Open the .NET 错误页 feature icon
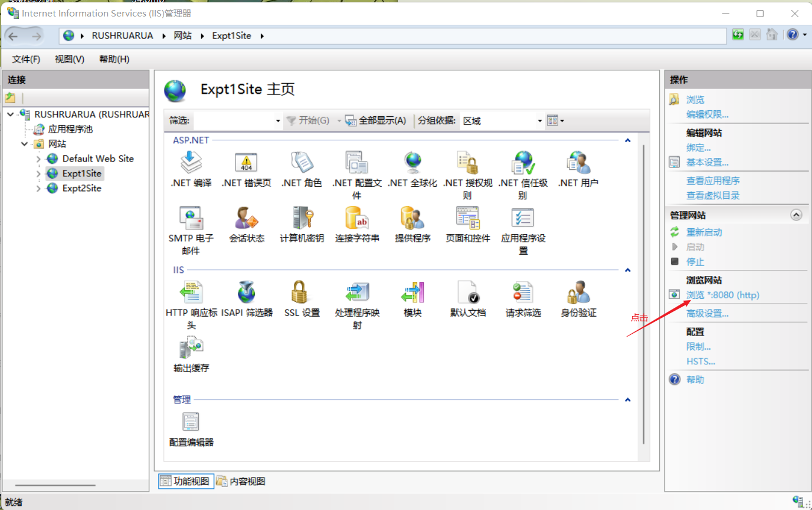Image resolution: width=812 pixels, height=510 pixels. coord(247,162)
